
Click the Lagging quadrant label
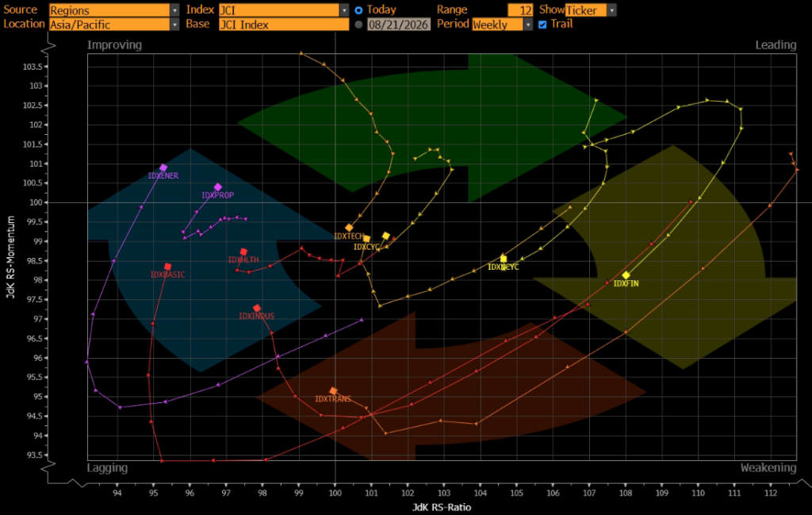107,468
